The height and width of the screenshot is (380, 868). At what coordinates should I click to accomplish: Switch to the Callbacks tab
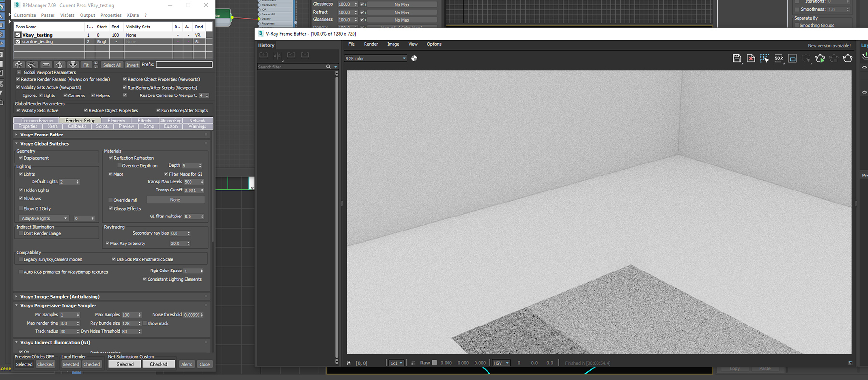pyautogui.click(x=77, y=126)
